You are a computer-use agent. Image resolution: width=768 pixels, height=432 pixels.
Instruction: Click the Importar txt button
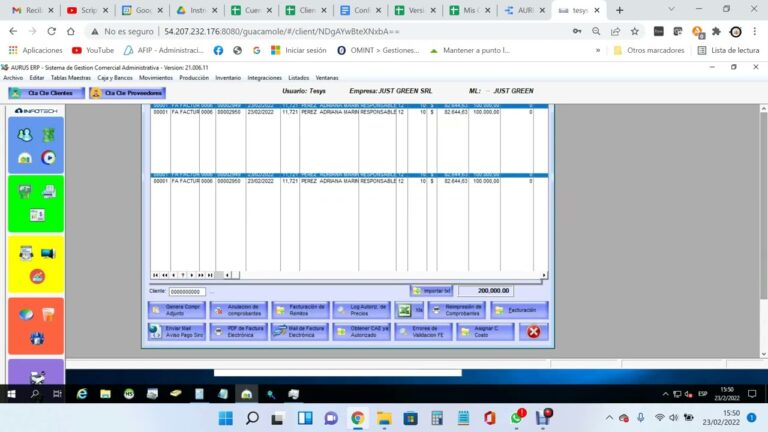click(x=431, y=290)
